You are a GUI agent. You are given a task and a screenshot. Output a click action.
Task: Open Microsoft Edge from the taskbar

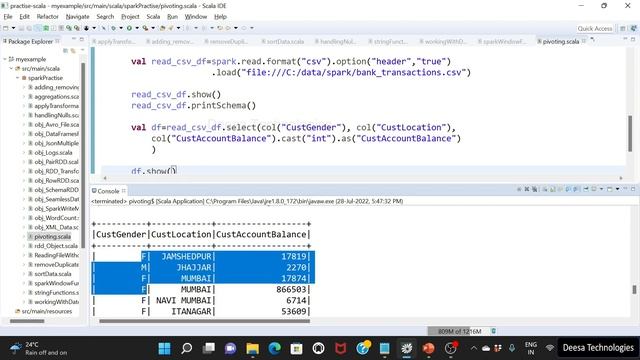[x=275, y=348]
